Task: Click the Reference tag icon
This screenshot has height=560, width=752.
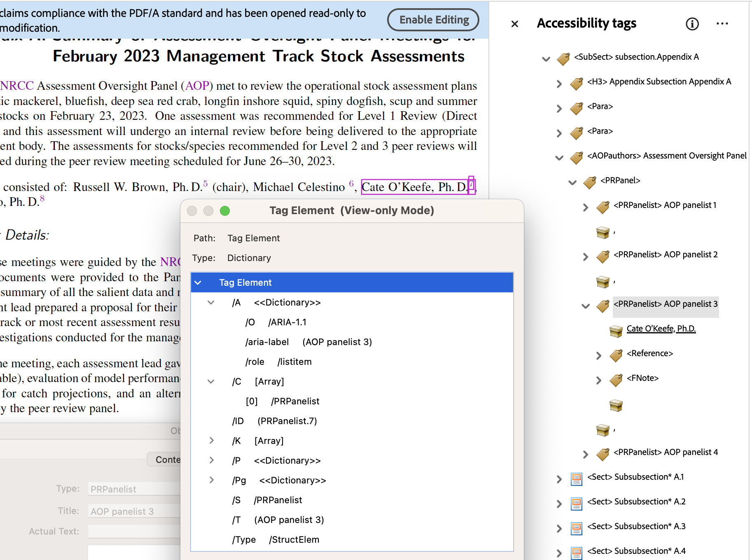Action: click(616, 355)
